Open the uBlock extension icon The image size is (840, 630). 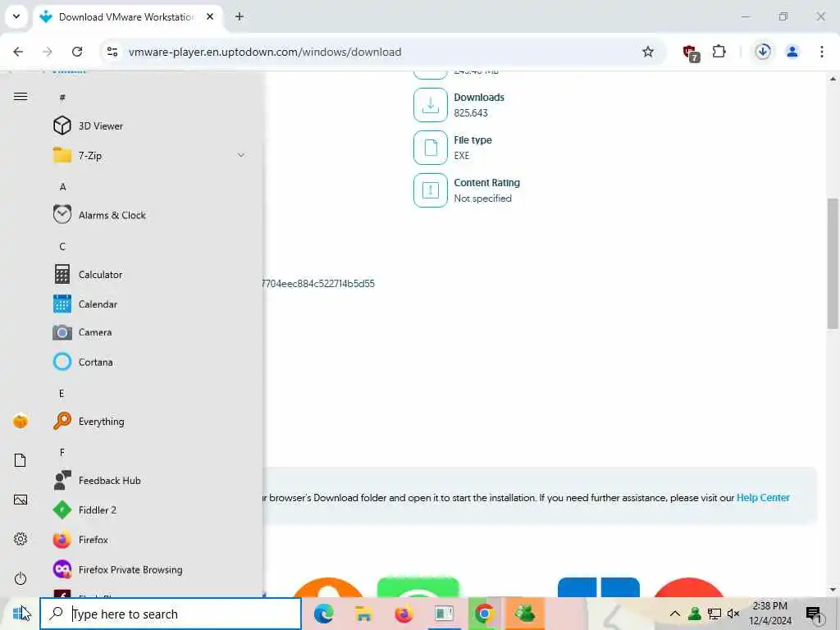click(x=691, y=52)
